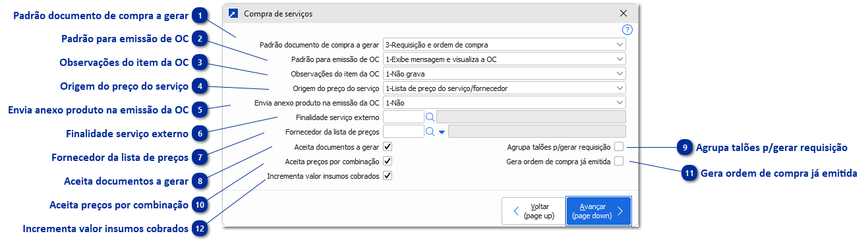This screenshot has height=246, width=868.
Task: Toggle the Aceita preços por combinação checkbox
Action: 388,161
